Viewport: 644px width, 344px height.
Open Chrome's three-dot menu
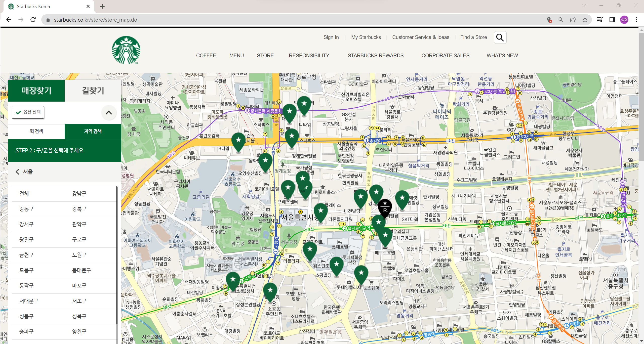point(636,20)
